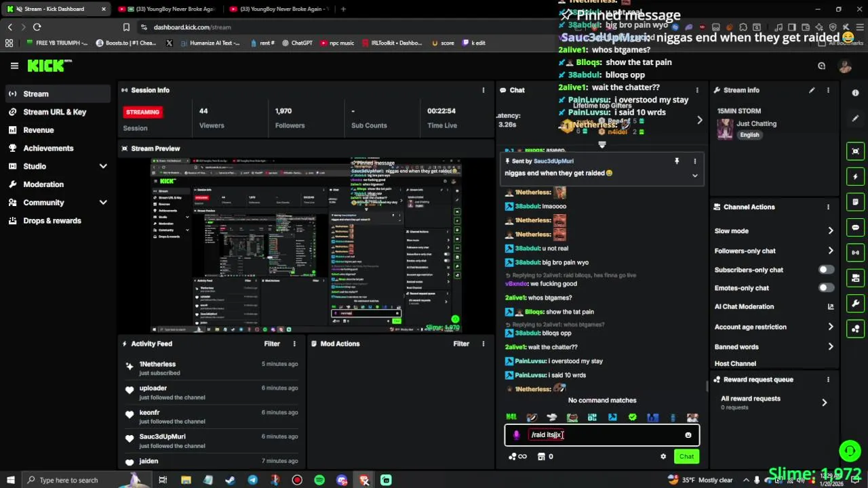Open Filter in Activity Feed
This screenshot has width=868, height=488.
coord(272,344)
